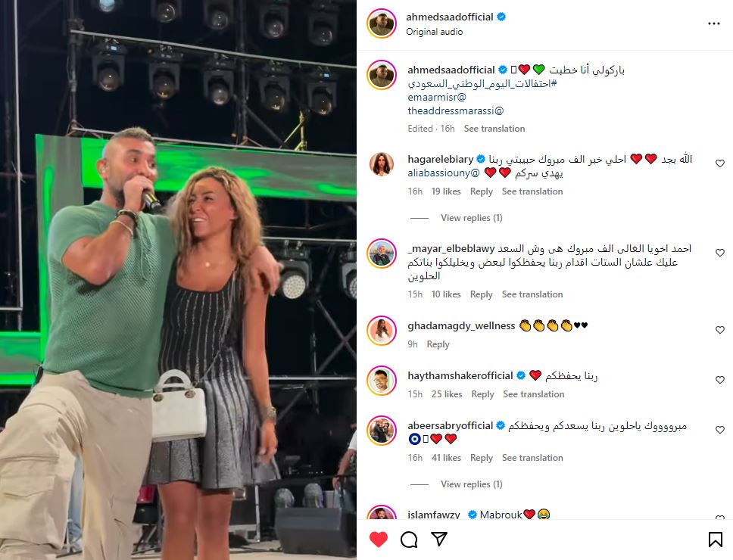Open the comment bubble icon
Viewport: 733px width, 560px height.
409,540
